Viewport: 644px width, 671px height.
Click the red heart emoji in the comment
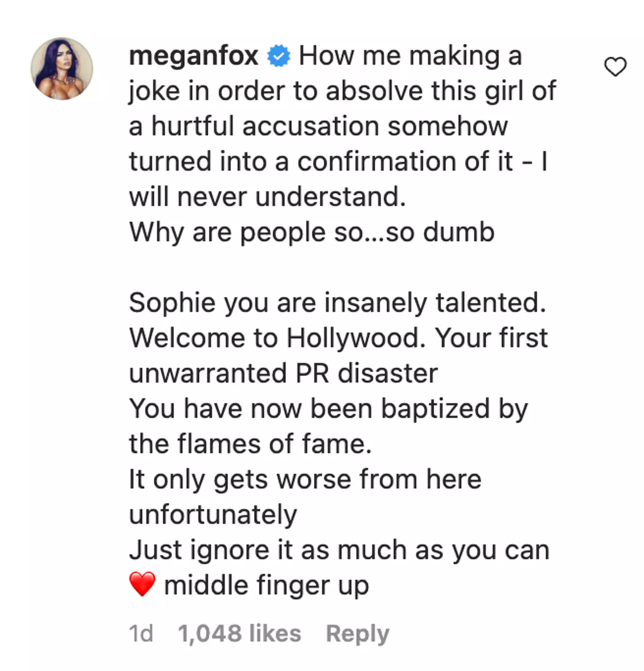coord(142,584)
